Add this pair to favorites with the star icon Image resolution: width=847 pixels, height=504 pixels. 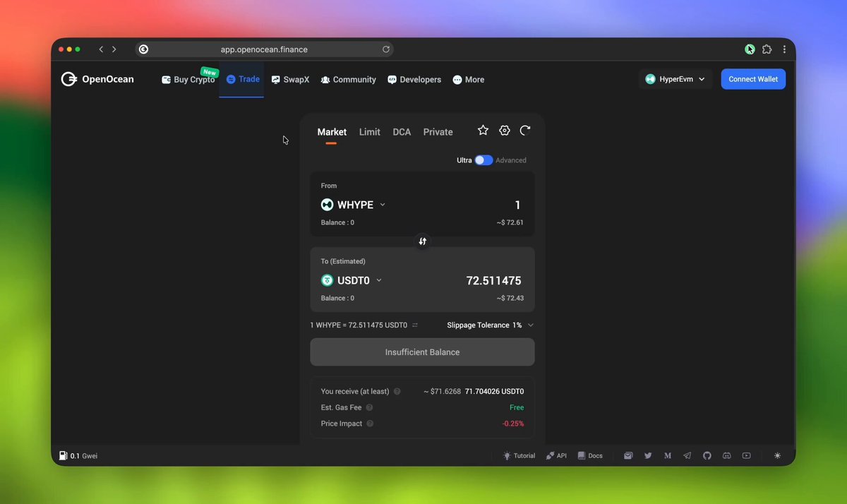click(x=483, y=130)
